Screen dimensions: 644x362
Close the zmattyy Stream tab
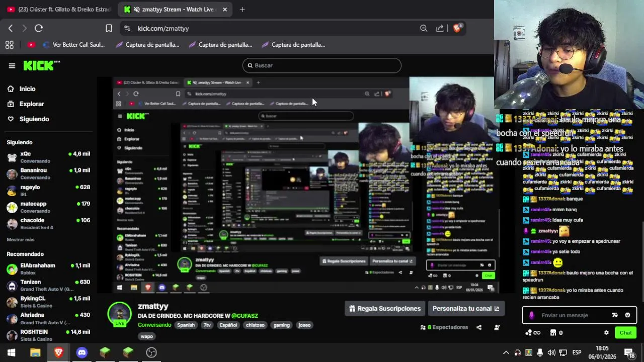224,9
